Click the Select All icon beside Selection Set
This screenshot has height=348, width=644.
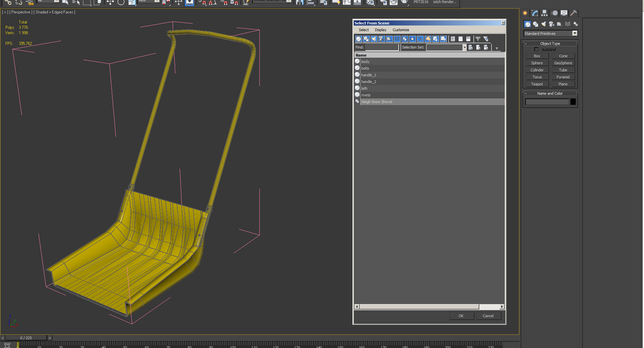tap(470, 47)
